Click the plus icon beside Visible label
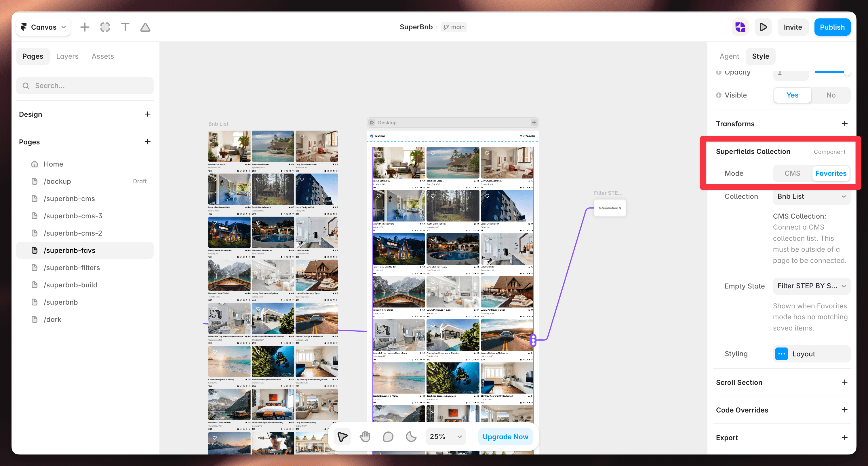The height and width of the screenshot is (466, 868). coord(719,95)
